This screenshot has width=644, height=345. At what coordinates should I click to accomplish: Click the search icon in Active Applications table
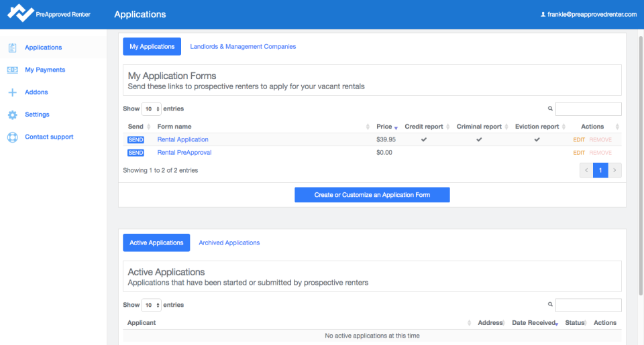click(550, 304)
